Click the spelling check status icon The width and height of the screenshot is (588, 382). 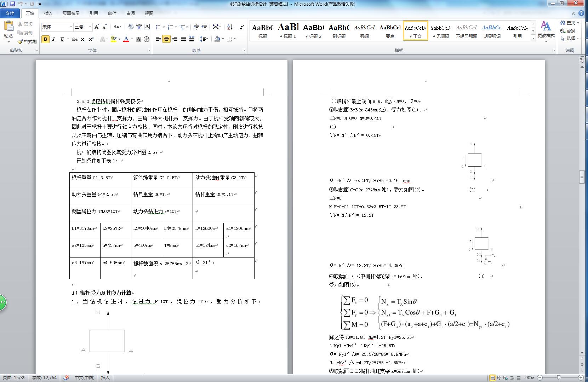coord(66,378)
